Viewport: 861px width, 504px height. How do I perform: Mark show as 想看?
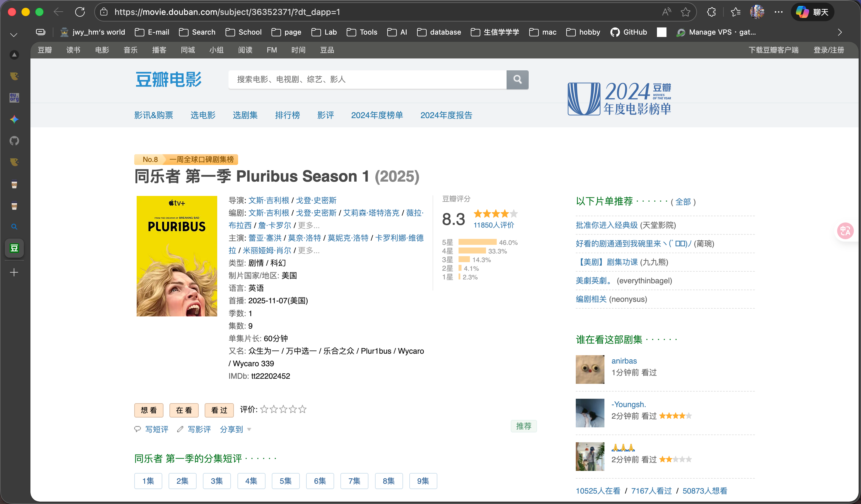point(149,410)
